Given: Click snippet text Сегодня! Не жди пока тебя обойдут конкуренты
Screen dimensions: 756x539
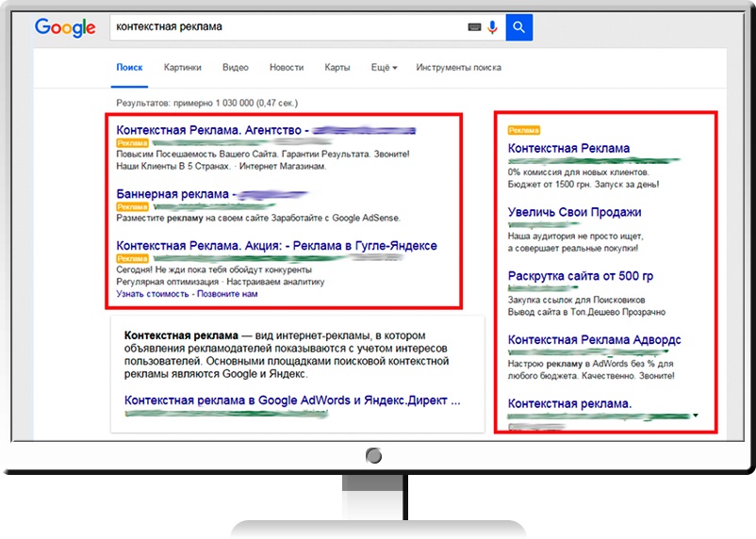Looking at the screenshot, I should point(214,269).
